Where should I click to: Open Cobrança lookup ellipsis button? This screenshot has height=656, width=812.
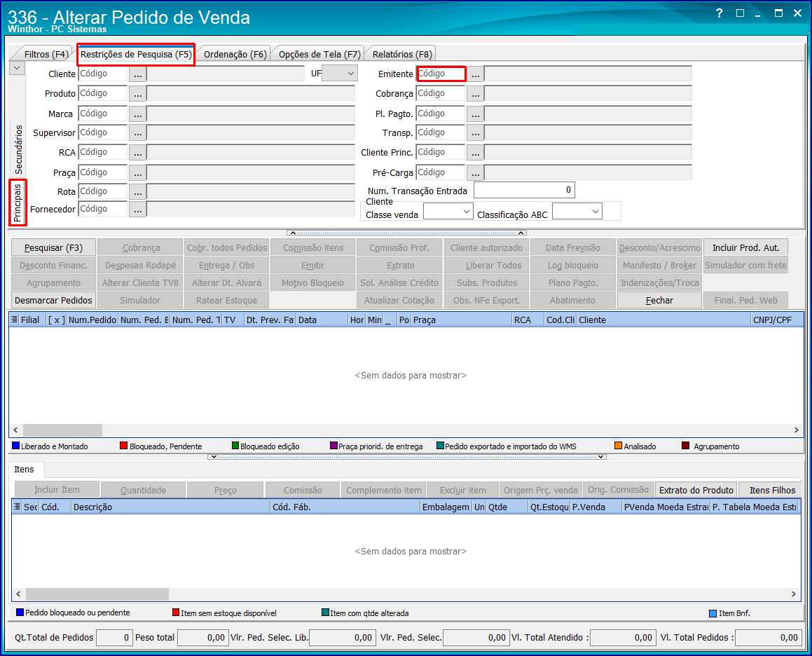(x=476, y=94)
